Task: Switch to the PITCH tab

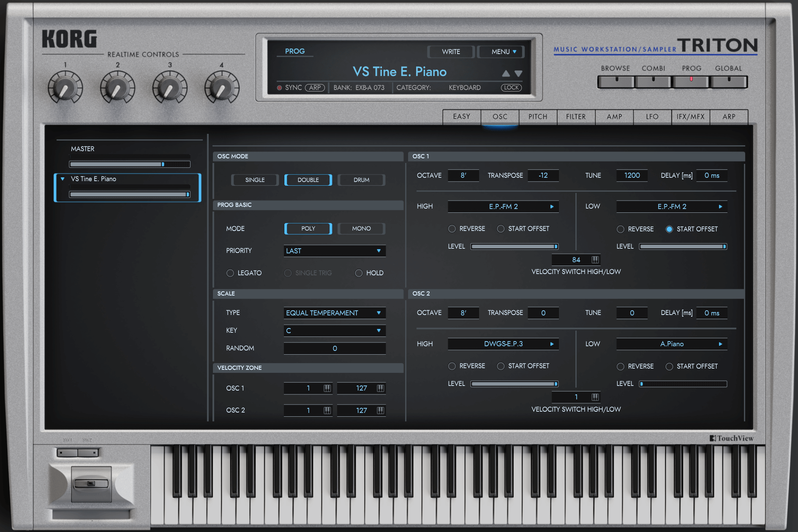Action: click(538, 117)
